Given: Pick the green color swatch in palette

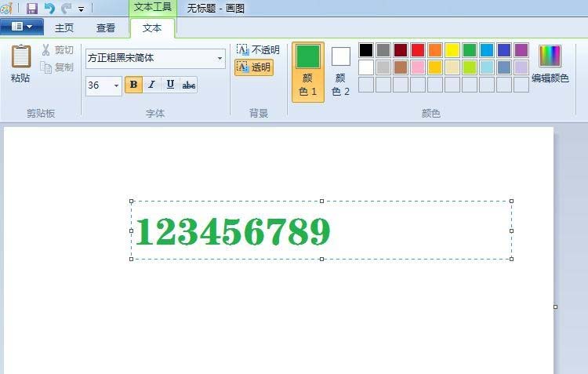Looking at the screenshot, I should [470, 50].
